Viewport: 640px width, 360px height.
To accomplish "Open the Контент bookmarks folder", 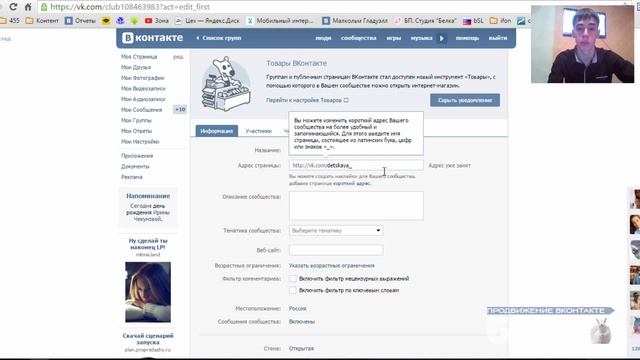I will click(x=42, y=20).
